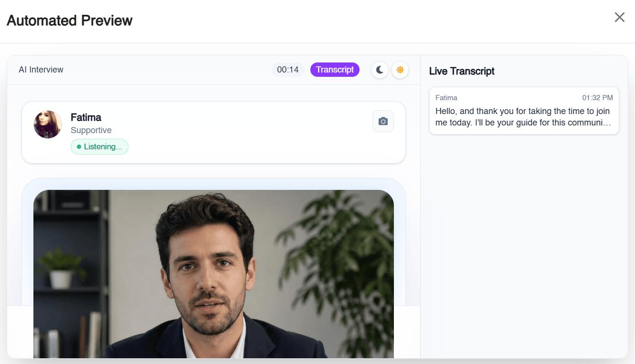Switch to light mode with sun icon

click(x=400, y=70)
